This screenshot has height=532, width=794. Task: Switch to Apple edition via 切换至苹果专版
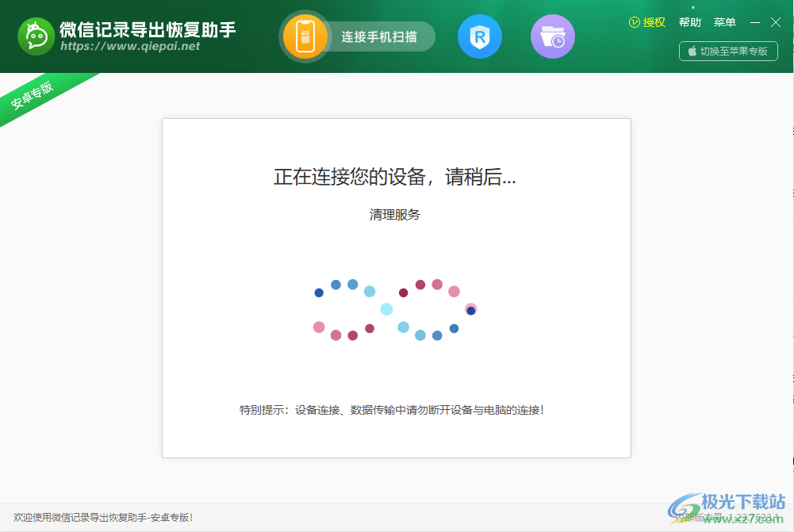tap(728, 51)
